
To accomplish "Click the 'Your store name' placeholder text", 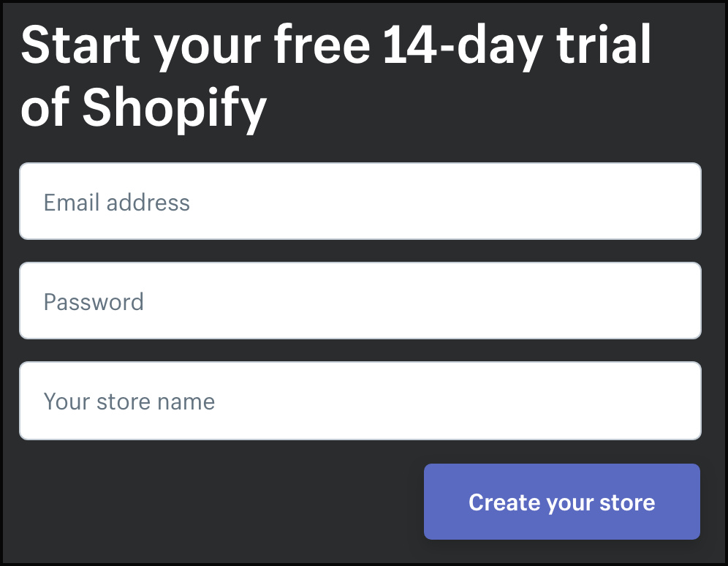I will coord(129,401).
